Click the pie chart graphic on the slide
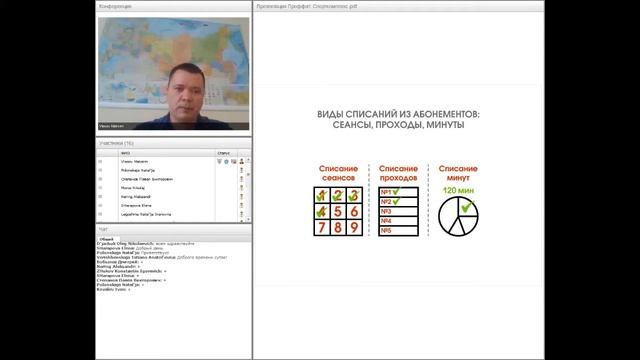Screen dimensions: 640x360 (458, 216)
